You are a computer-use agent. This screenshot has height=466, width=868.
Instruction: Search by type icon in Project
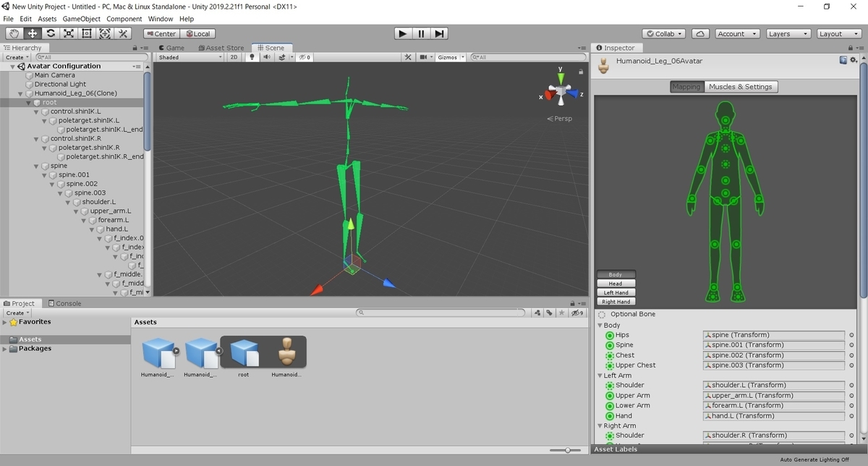tap(537, 313)
